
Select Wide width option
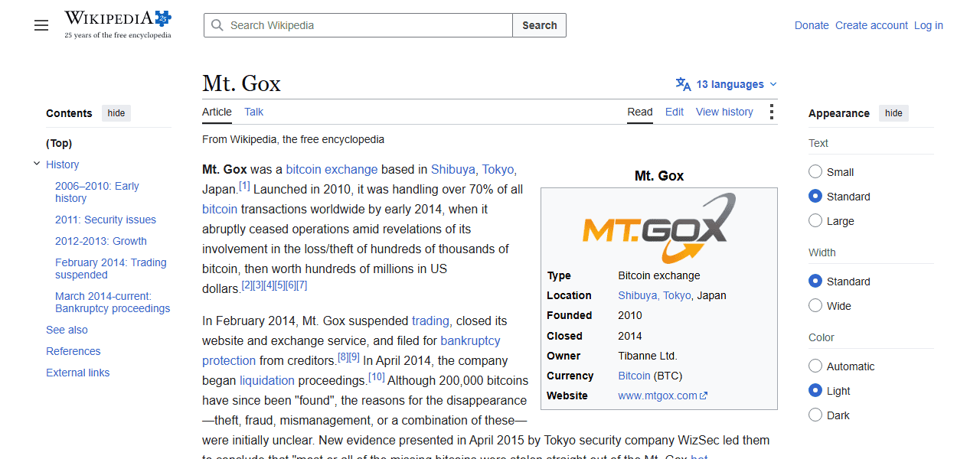[x=815, y=306]
